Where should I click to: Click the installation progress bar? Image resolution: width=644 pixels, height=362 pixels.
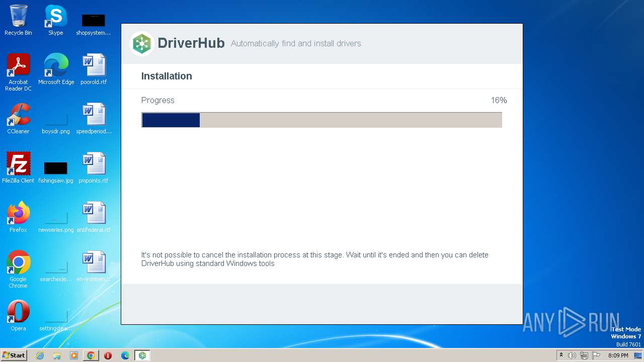tap(321, 120)
